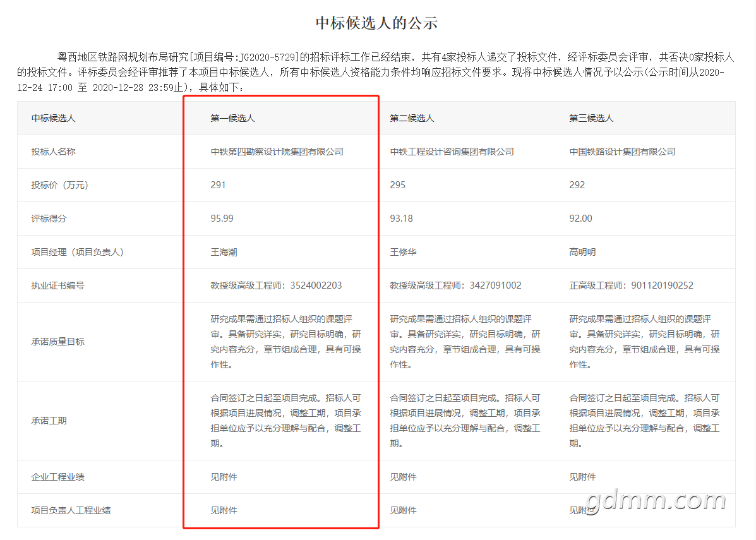Click bidder name 中铁第四勘察设计院集团有限公司
This screenshot has width=756, height=540.
coord(277,152)
